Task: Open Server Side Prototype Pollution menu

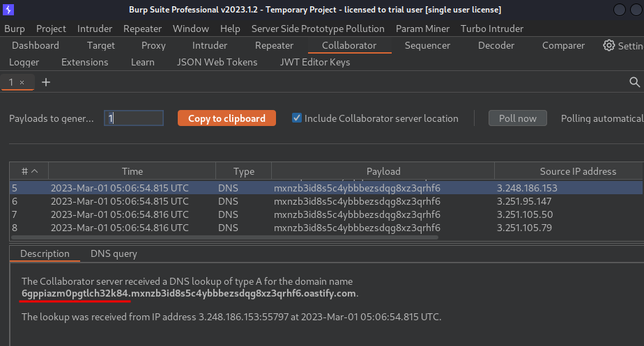Action: (x=318, y=29)
